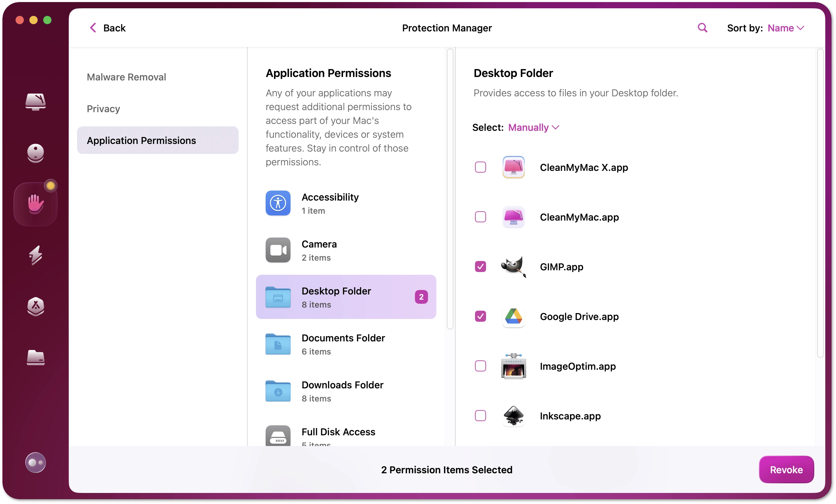Click the ImageOptim.app name text
Viewport: 836px width, 504px height.
(578, 366)
